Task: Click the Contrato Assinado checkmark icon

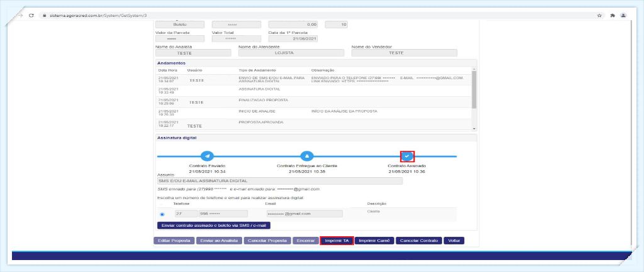Action: point(407,156)
